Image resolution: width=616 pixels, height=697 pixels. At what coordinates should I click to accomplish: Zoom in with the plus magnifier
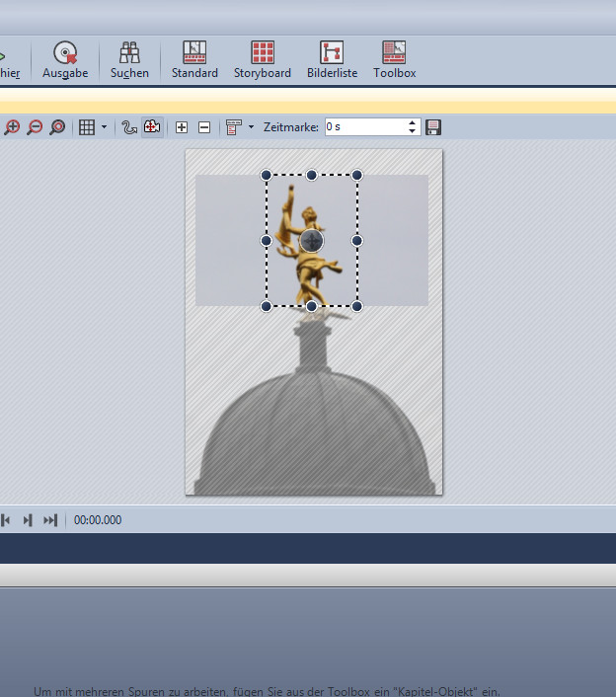click(12, 127)
